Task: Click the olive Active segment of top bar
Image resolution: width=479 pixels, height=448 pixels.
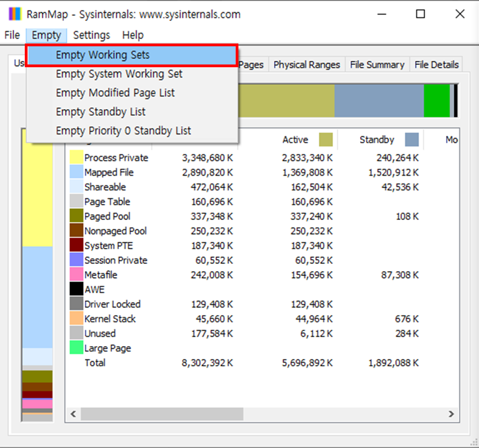Action: tap(286, 101)
